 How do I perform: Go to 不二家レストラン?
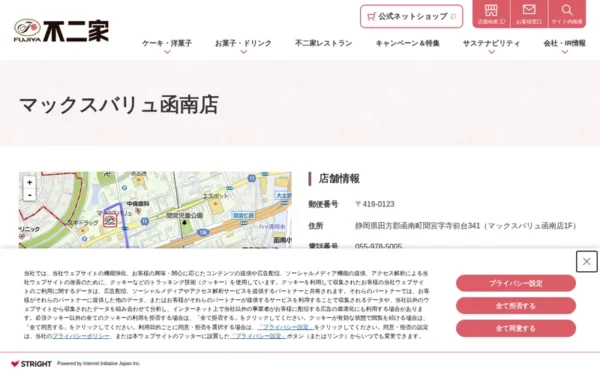click(324, 43)
